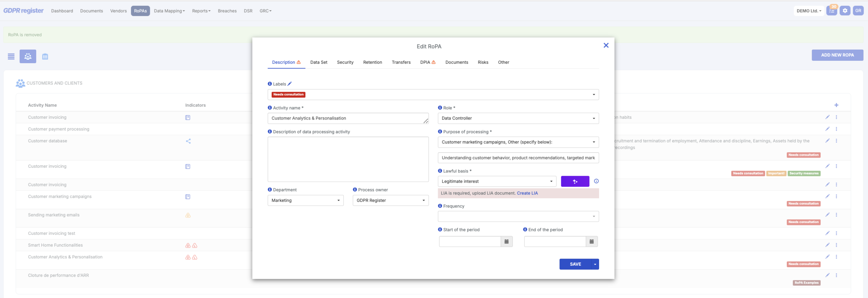Screen dimensions: 868x298
Task: Open the task list notifications icon
Action: [831, 11]
